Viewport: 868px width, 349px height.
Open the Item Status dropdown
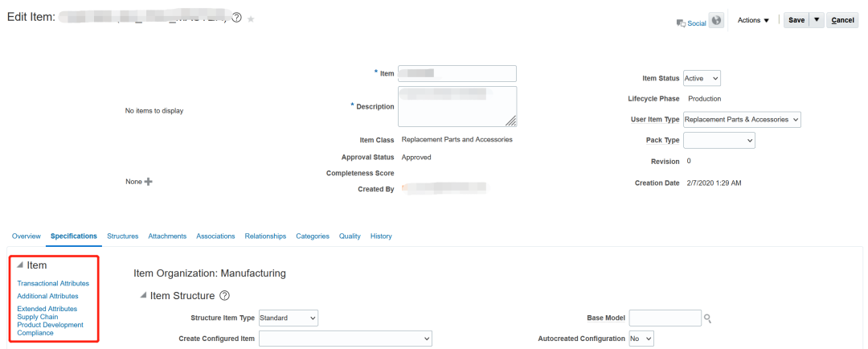coord(702,78)
